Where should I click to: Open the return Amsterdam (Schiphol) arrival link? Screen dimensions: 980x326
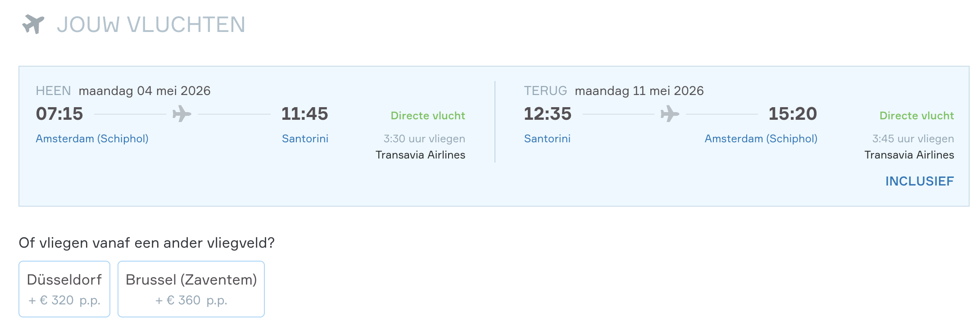tap(761, 139)
